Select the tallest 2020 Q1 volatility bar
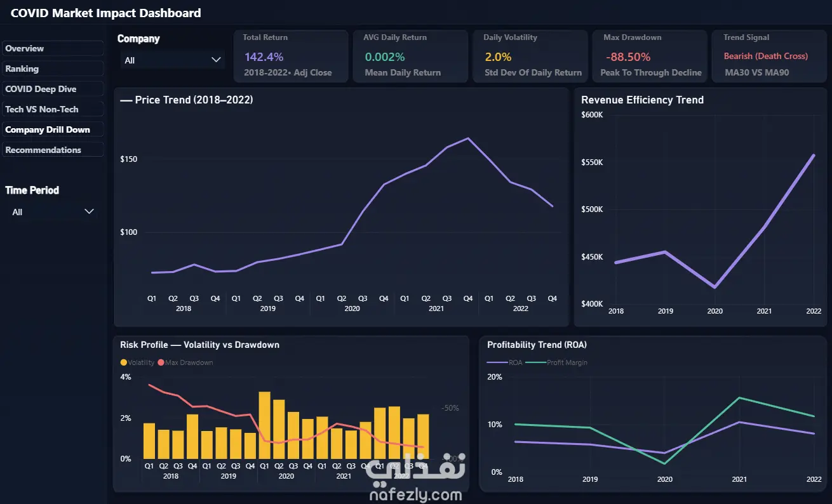Viewport: 832px width, 504px height. (x=264, y=425)
